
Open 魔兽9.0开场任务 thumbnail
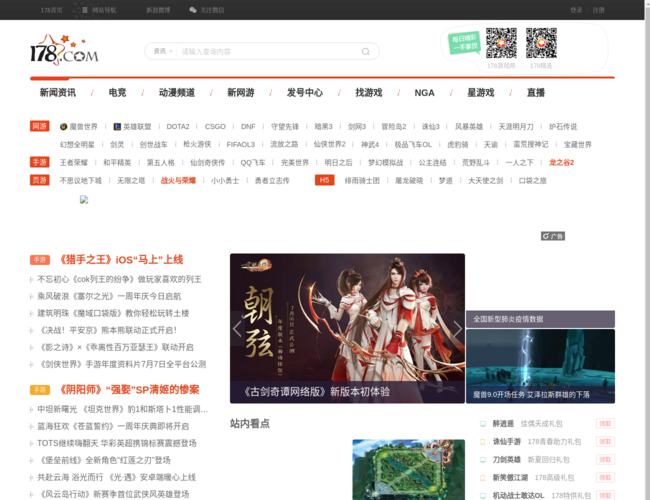[x=540, y=366]
